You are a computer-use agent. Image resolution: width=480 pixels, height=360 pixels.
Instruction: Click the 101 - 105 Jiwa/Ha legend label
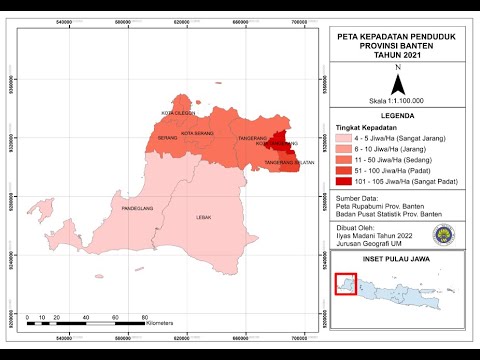(406, 182)
